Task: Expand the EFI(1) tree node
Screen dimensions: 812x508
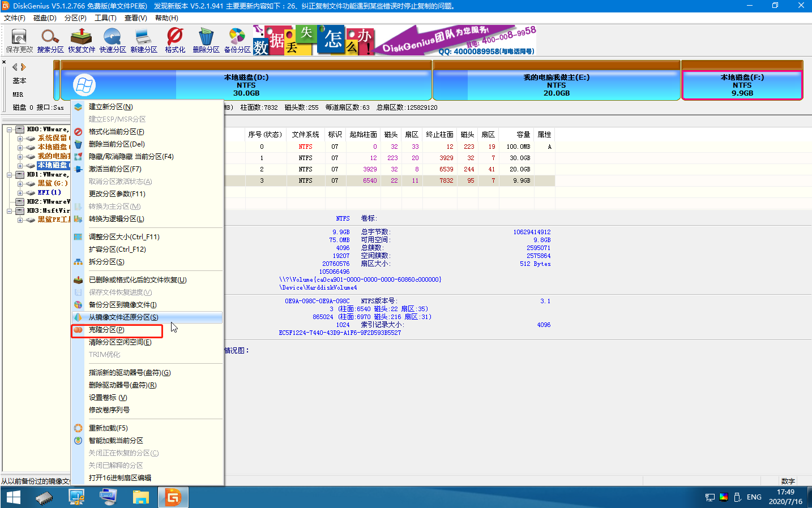Action: [20, 193]
